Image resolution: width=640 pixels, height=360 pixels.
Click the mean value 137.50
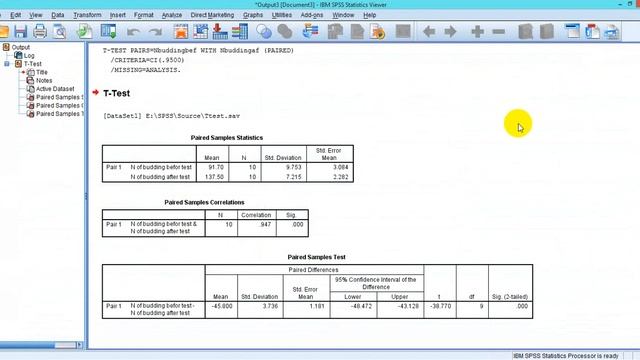(x=214, y=177)
